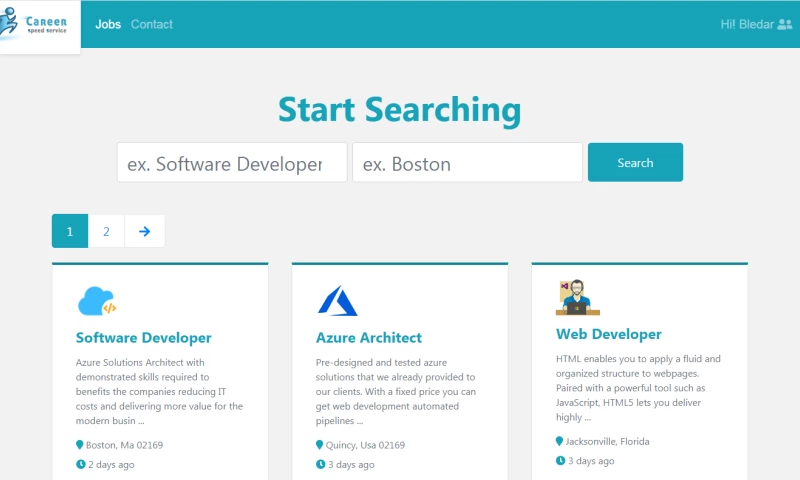Click the Azure Architect job description text
This screenshot has width=800, height=480.
click(x=396, y=391)
